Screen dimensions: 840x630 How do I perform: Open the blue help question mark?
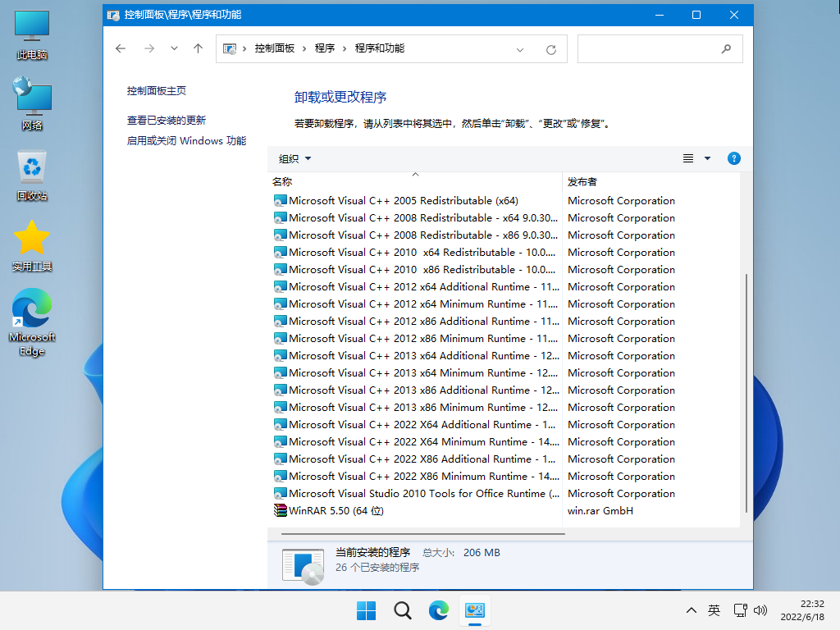[734, 158]
